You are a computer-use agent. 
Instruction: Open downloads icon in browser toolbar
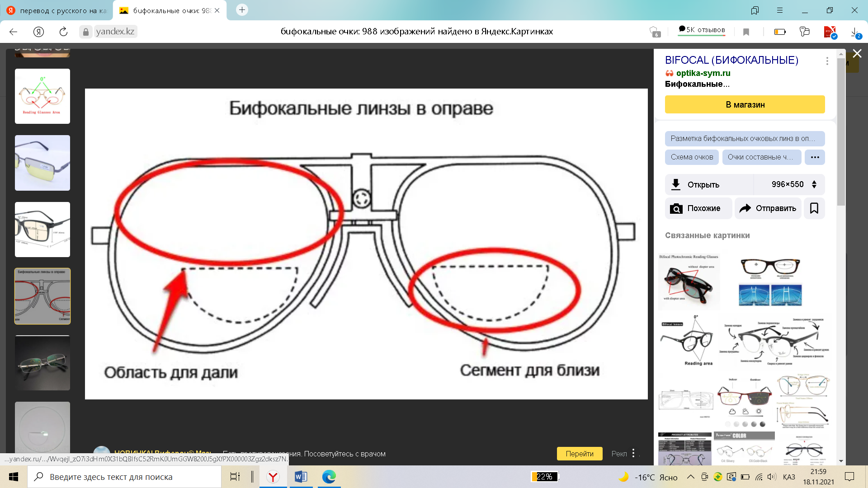point(854,32)
